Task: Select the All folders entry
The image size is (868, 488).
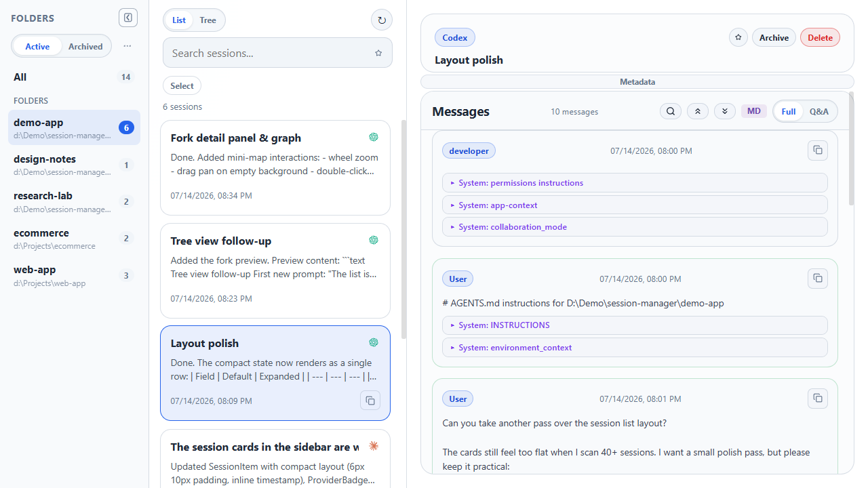Action: coord(75,77)
